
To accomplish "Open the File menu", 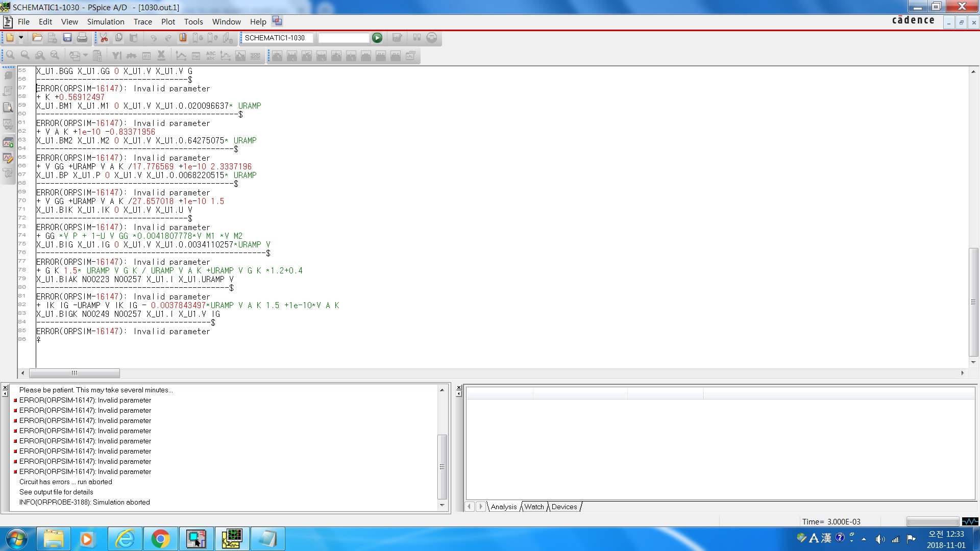I will (23, 21).
